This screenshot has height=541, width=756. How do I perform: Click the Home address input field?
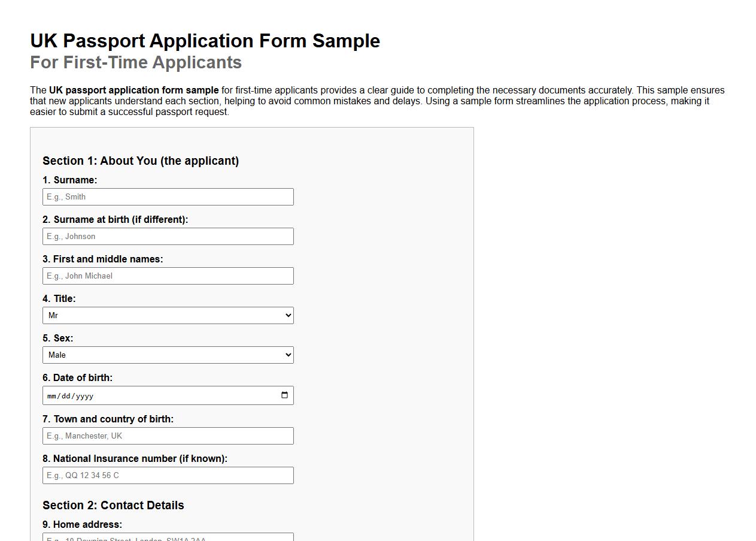168,537
